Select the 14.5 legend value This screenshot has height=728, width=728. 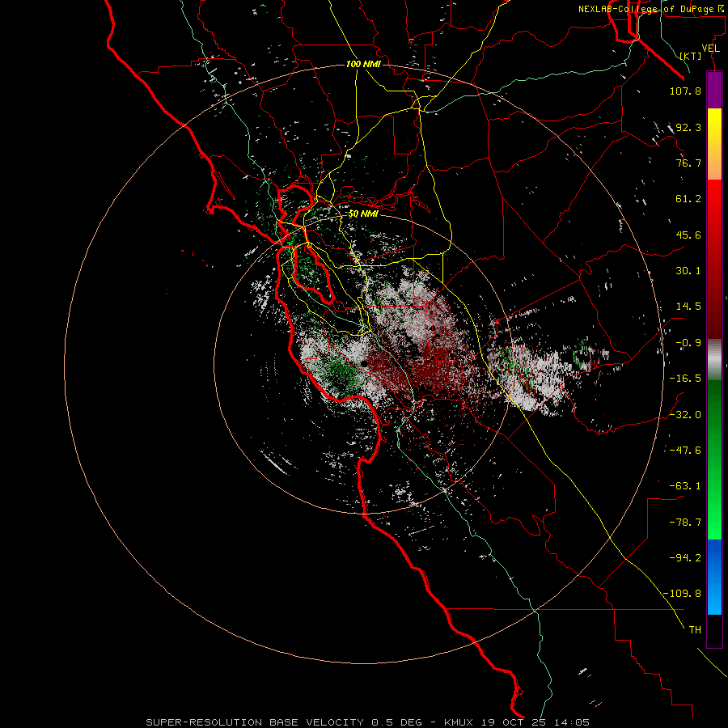coord(688,307)
